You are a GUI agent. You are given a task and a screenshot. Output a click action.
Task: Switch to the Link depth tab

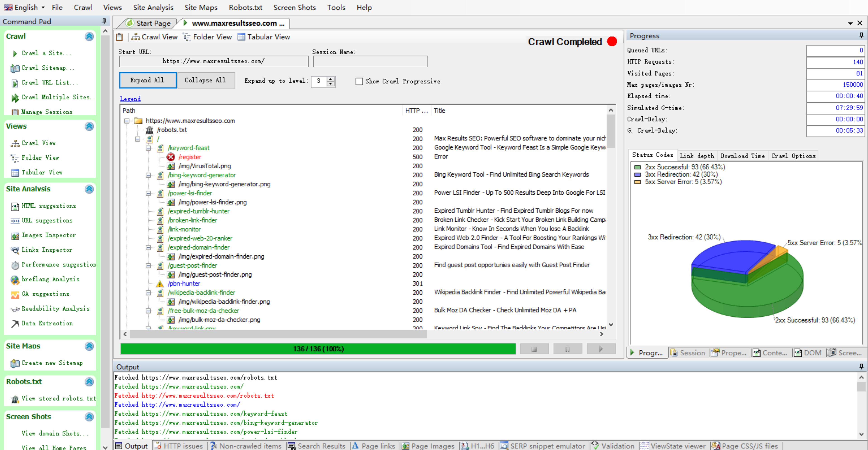point(697,155)
